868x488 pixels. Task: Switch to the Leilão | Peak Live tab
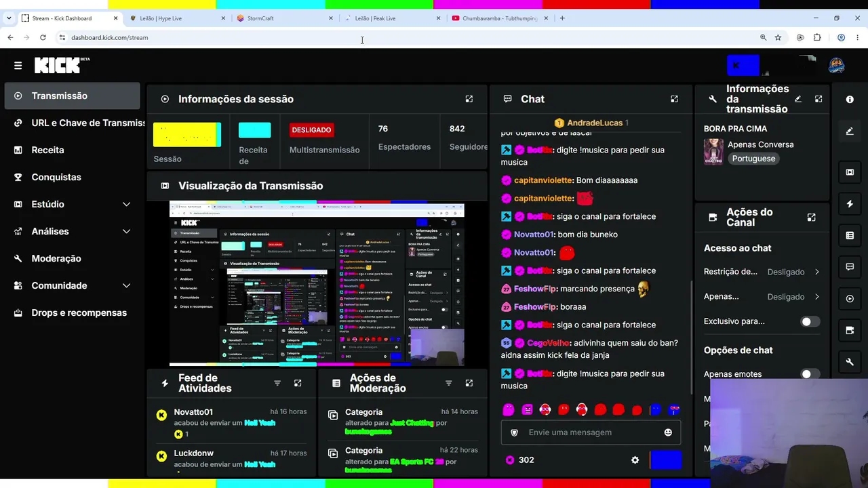[x=392, y=18]
